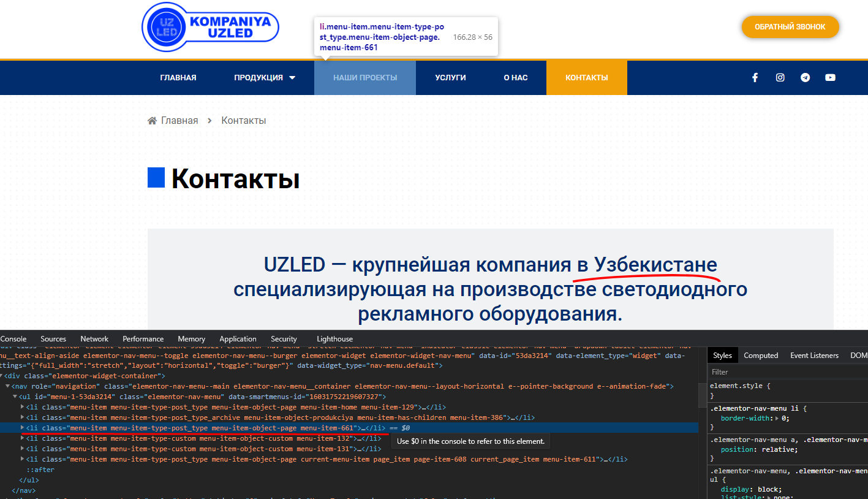
Task: Open НАШИ ПРОЕКТЫ in the navigation bar
Action: [365, 78]
